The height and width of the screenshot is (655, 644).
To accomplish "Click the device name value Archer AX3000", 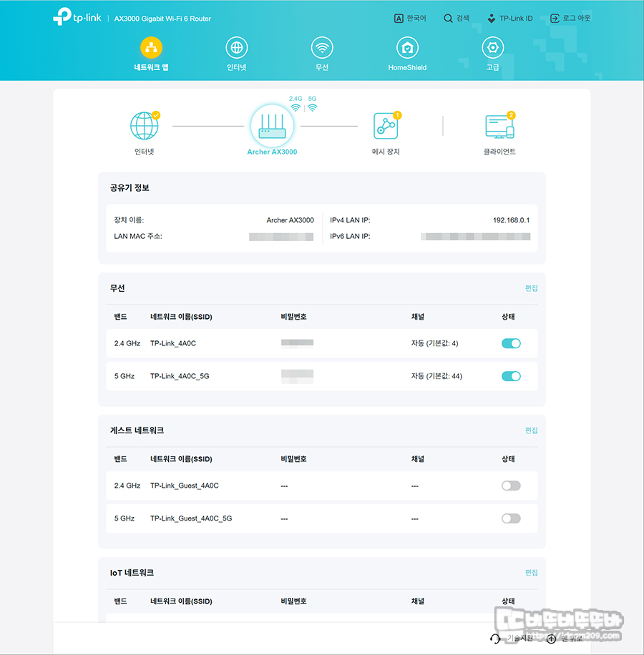I will point(290,220).
